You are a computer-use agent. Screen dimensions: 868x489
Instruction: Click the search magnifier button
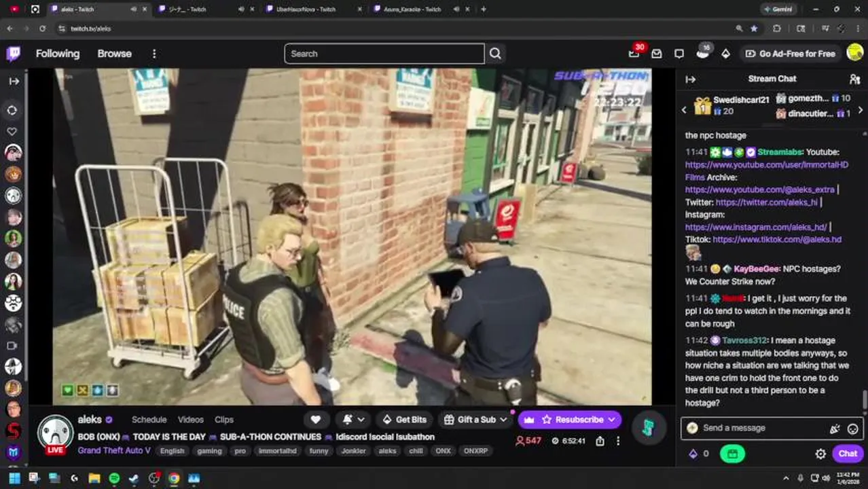coord(495,54)
